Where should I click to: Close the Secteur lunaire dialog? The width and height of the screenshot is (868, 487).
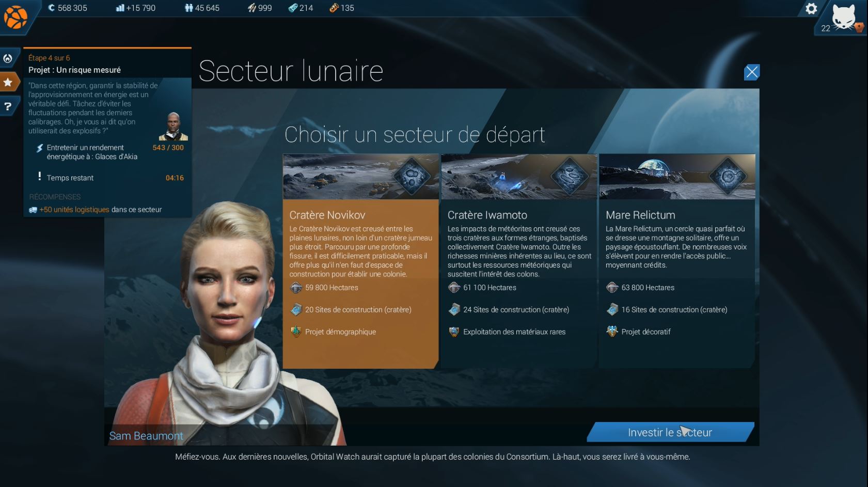tap(751, 72)
